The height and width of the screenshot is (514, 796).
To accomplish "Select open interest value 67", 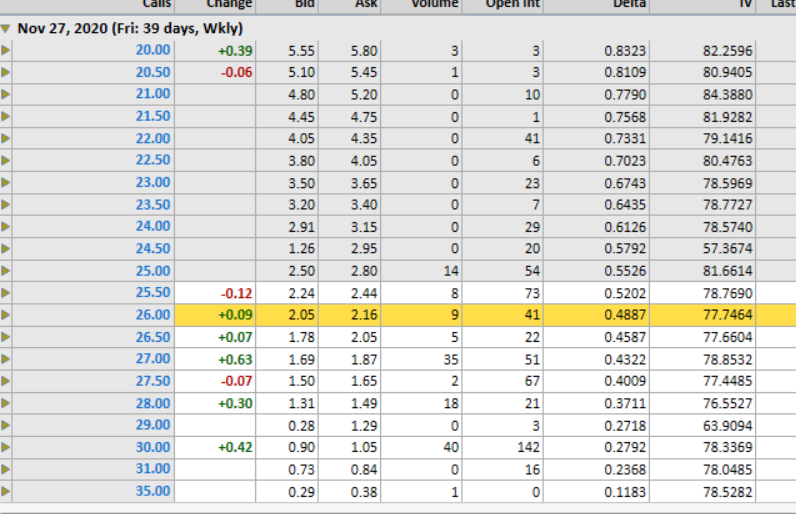I will (532, 381).
